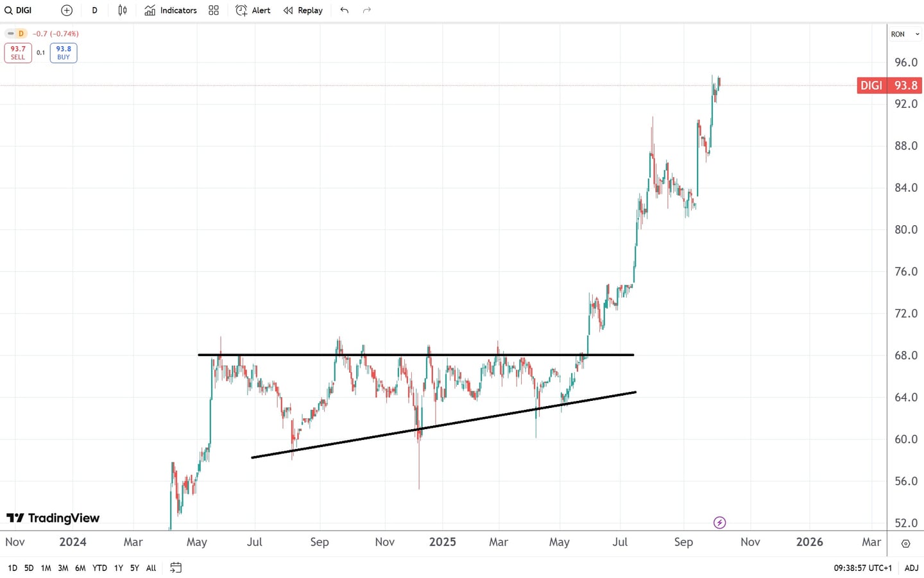Switch to the 6M date range
The height and width of the screenshot is (578, 924).
click(80, 568)
